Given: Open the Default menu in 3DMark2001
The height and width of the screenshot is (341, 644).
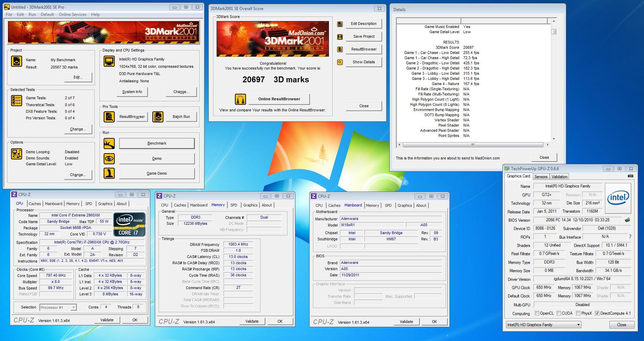Looking at the screenshot, I should click(x=47, y=15).
